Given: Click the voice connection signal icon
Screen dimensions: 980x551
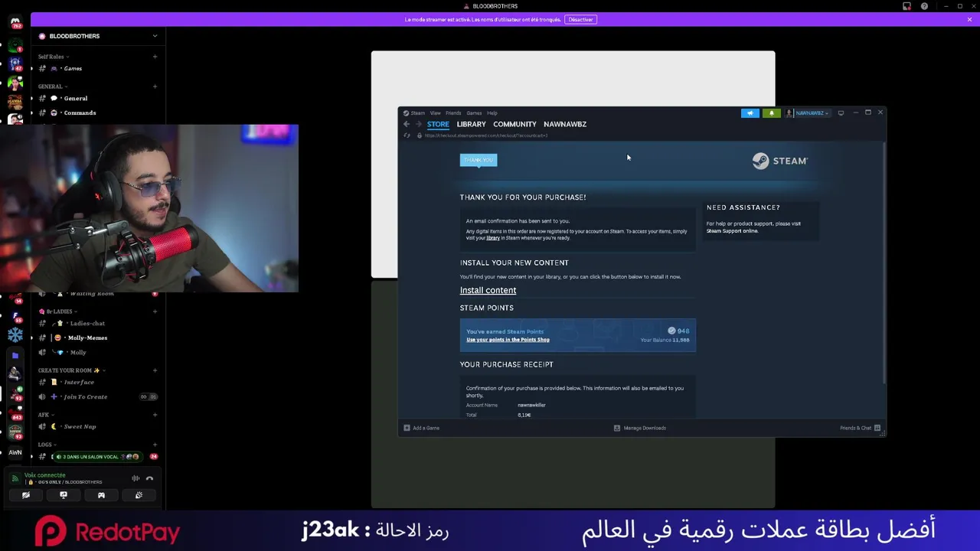Looking at the screenshot, I should 15,478.
